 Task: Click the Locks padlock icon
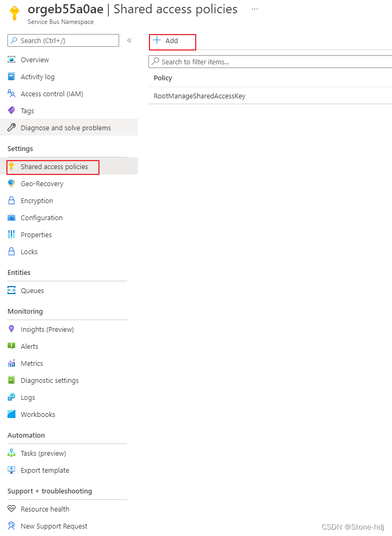[x=11, y=251]
